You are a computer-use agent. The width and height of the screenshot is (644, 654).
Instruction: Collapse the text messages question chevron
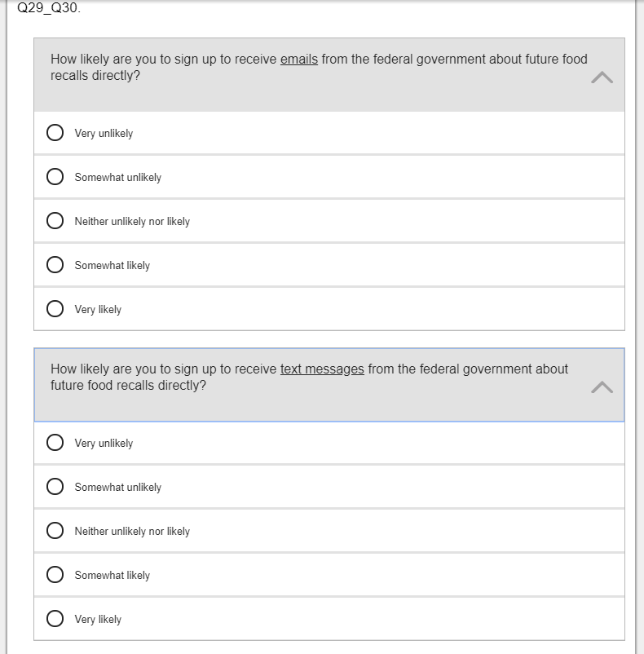pyautogui.click(x=602, y=387)
